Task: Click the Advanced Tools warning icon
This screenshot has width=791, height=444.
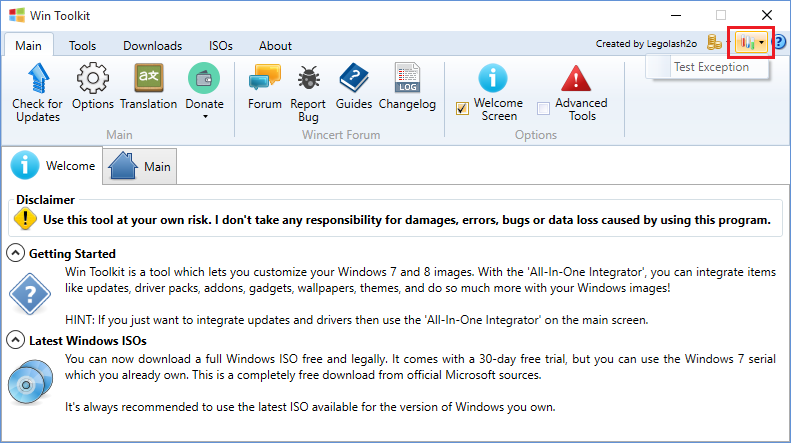Action: 576,79
